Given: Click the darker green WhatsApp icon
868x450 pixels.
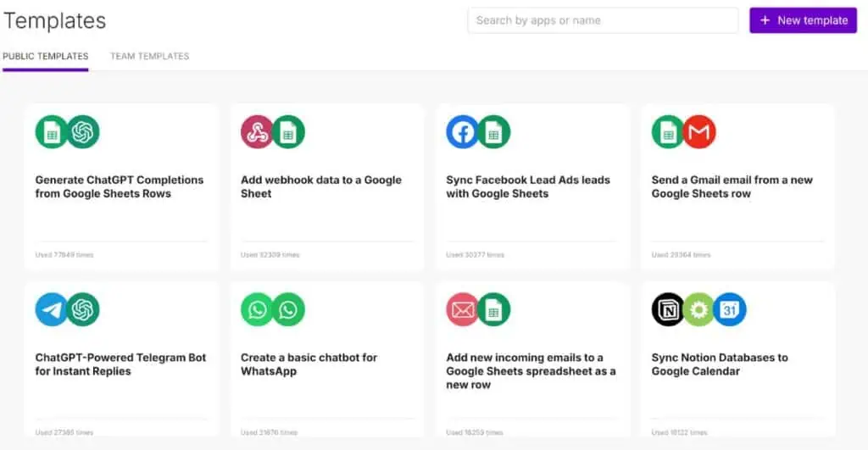Looking at the screenshot, I should pyautogui.click(x=288, y=309).
